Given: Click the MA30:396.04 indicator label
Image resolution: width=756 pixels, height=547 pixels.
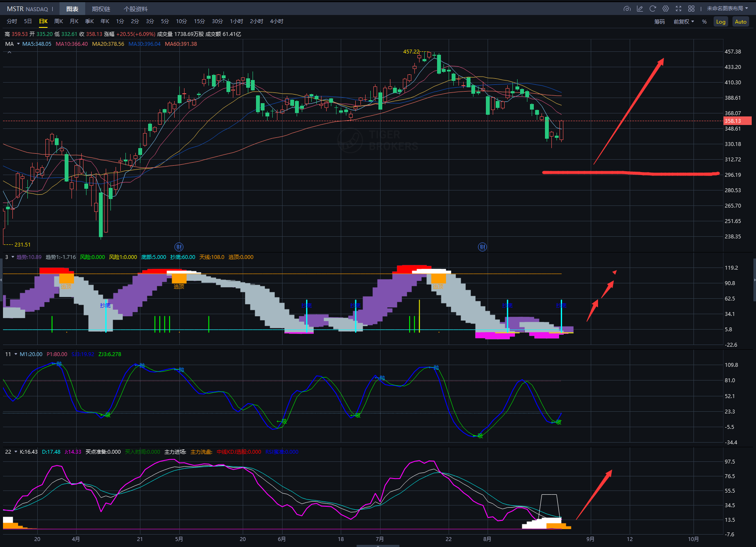Looking at the screenshot, I should 144,44.
